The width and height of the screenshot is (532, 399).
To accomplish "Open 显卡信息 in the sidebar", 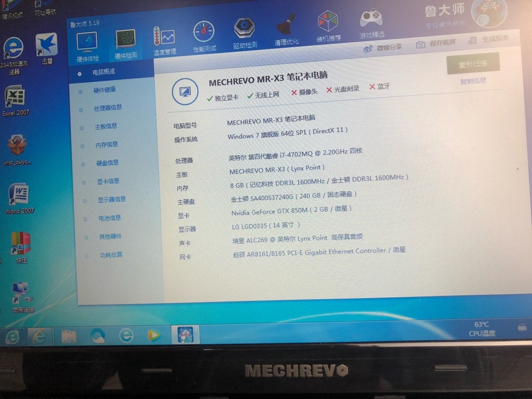I will 108,181.
